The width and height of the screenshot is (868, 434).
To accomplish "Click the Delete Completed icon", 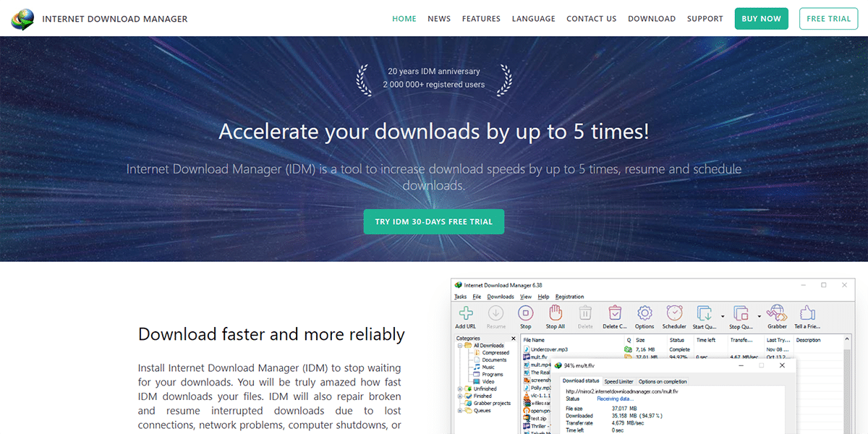I will [615, 312].
